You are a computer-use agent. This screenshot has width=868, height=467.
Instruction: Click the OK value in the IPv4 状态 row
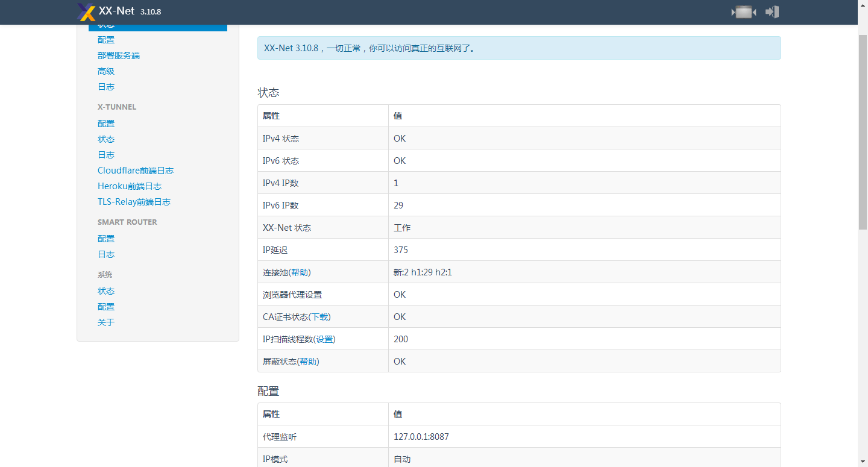(400, 139)
